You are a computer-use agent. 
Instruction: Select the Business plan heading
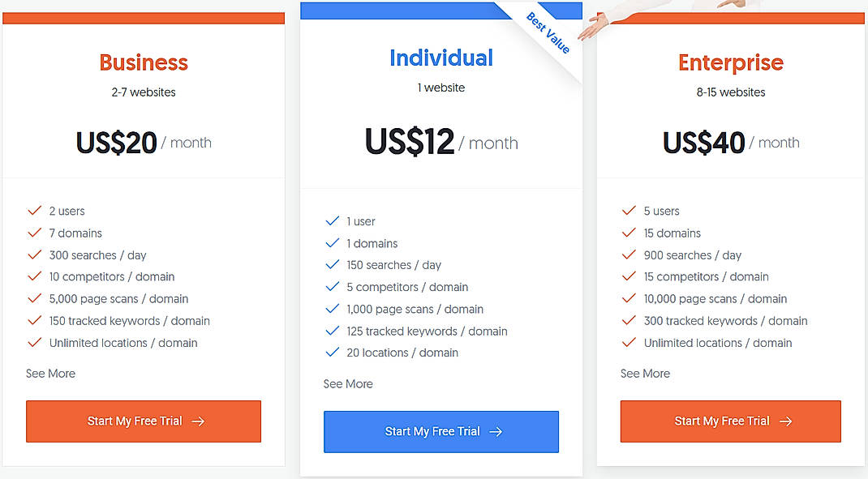point(143,62)
